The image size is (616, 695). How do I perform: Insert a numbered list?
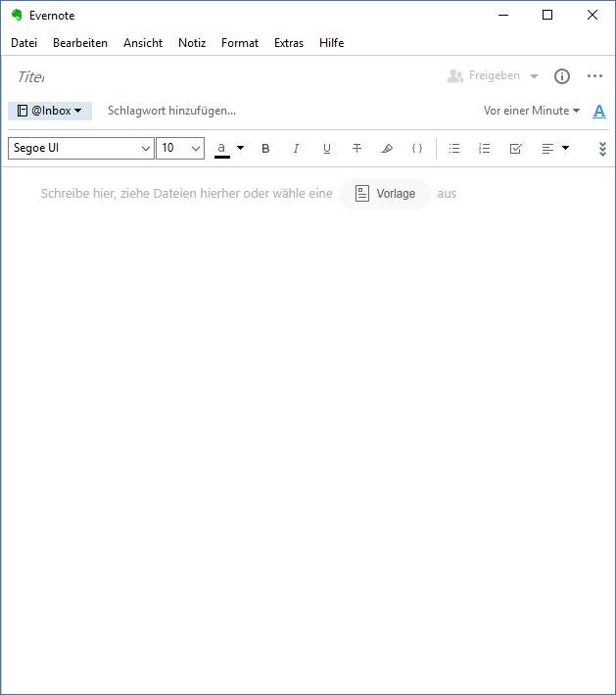point(485,149)
